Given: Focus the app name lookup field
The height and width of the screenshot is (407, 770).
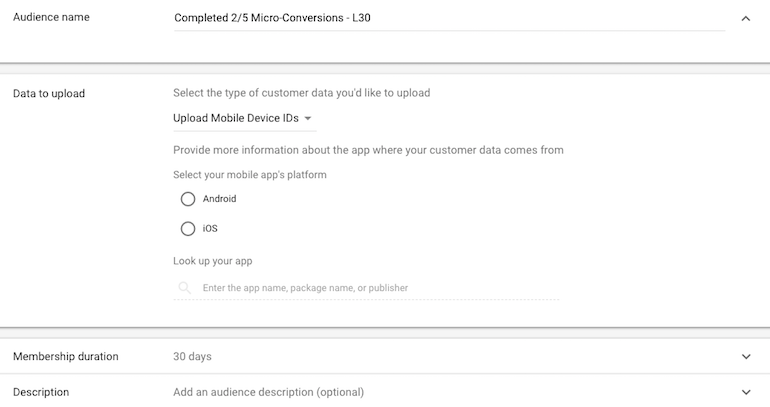Looking at the screenshot, I should click(x=366, y=288).
